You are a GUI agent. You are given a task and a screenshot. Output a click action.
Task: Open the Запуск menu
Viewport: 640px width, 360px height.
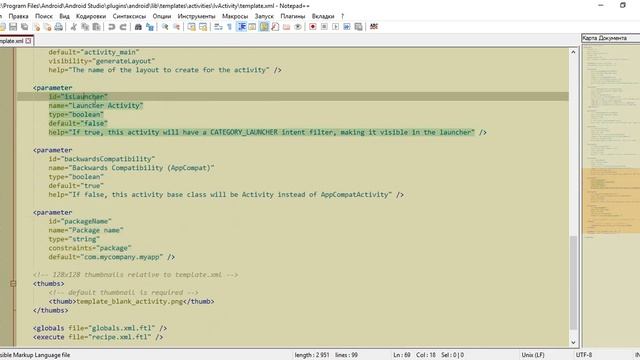[x=264, y=16]
